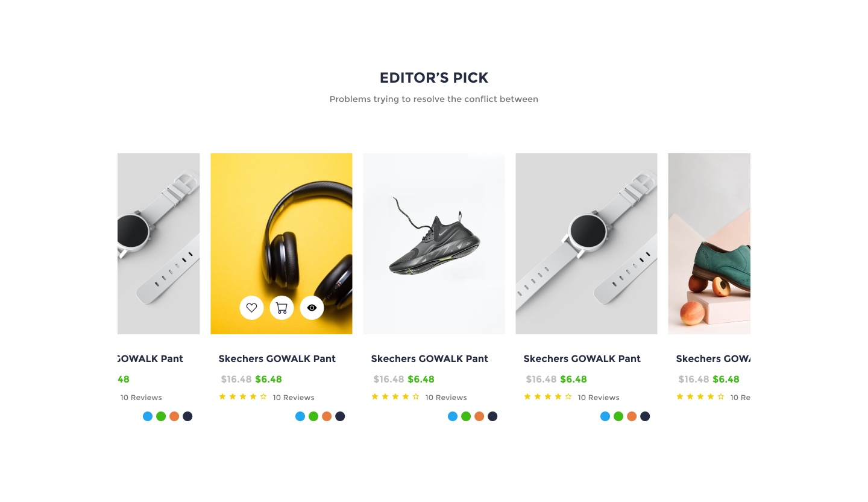Open the green shoe product image
Screen dimensions: 868x502
coord(709,244)
